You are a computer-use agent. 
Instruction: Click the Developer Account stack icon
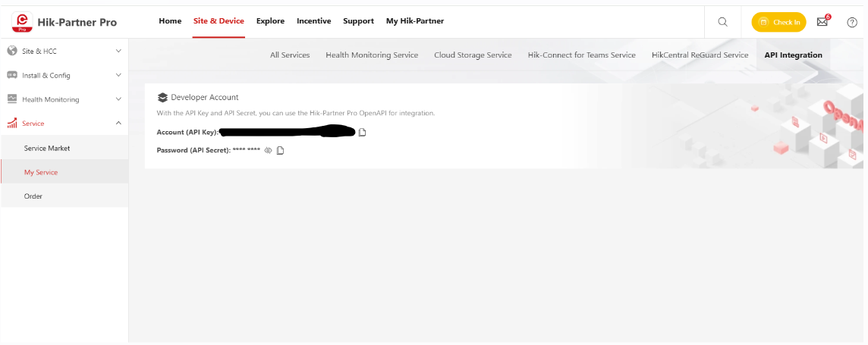(x=162, y=97)
